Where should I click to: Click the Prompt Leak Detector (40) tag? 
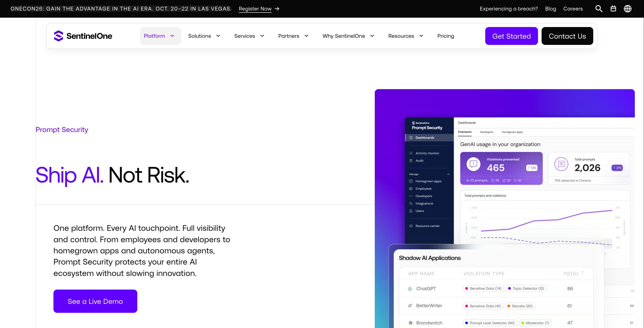coord(490,323)
